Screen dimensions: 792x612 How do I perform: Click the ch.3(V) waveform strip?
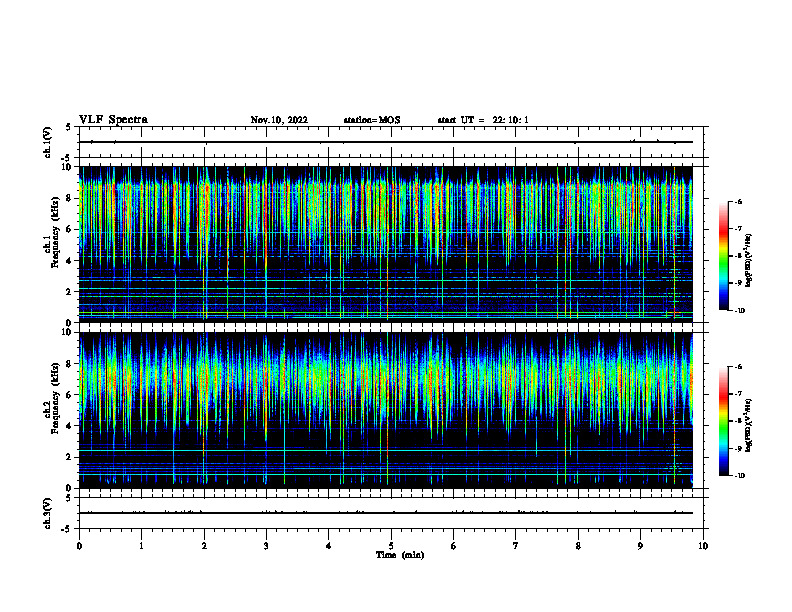point(391,513)
